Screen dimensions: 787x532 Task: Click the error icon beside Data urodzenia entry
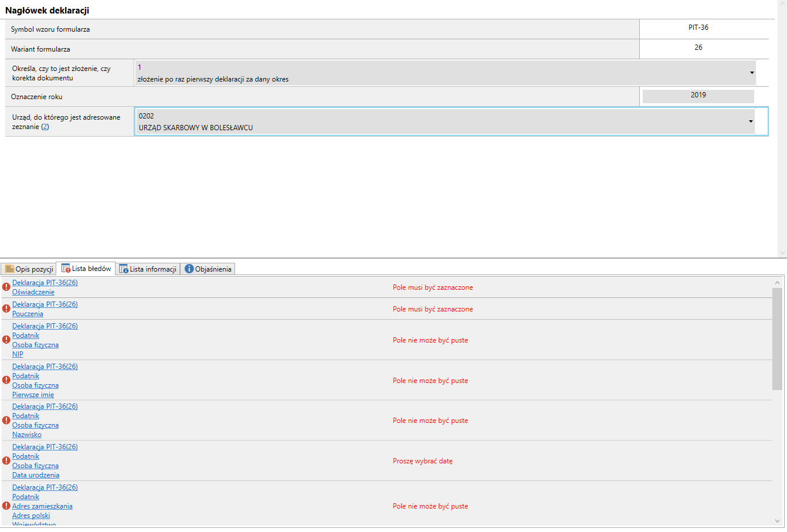coord(6,460)
